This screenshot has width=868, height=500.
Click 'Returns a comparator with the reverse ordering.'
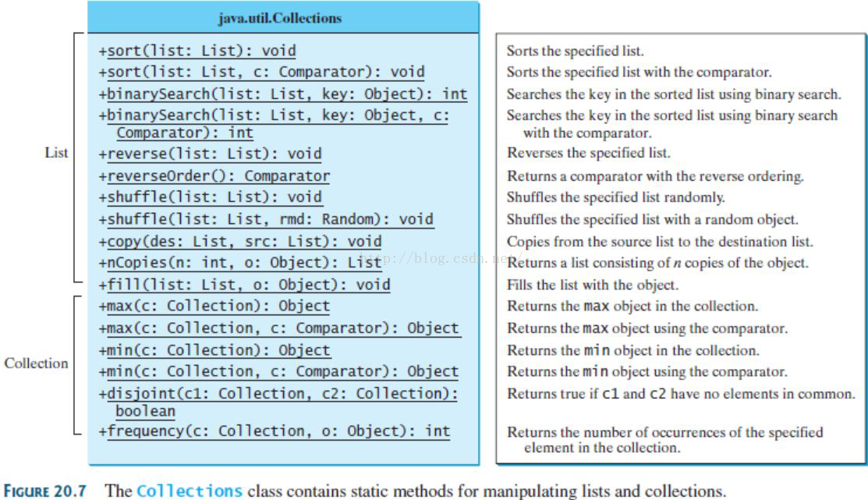(655, 176)
